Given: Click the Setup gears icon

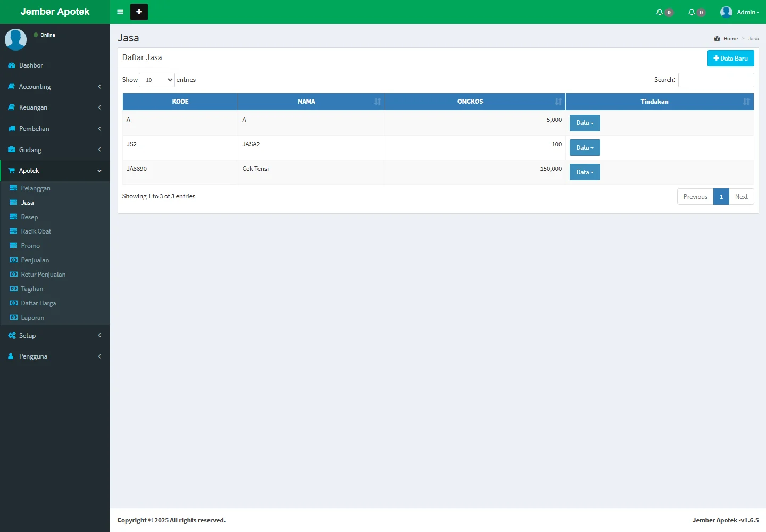Looking at the screenshot, I should pyautogui.click(x=12, y=336).
